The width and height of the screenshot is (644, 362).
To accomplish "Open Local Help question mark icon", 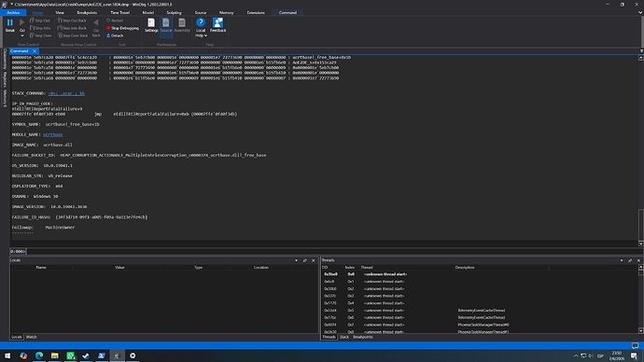I will (x=201, y=23).
